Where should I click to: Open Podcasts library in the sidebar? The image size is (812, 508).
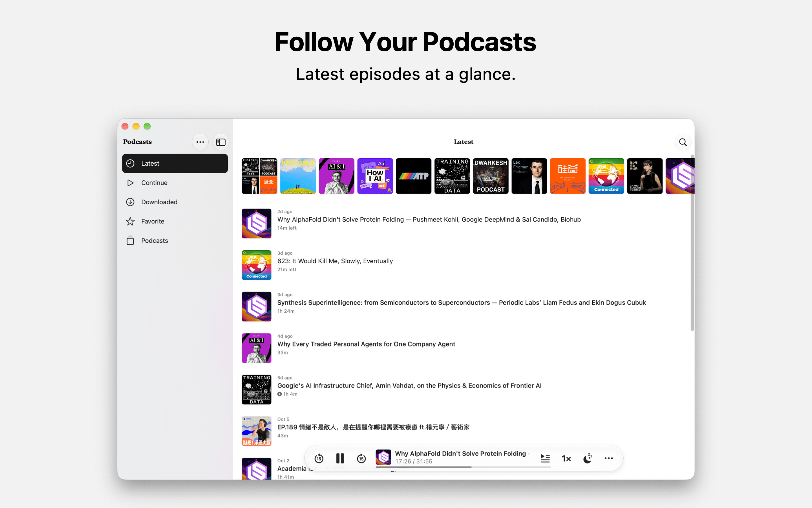click(x=175, y=240)
